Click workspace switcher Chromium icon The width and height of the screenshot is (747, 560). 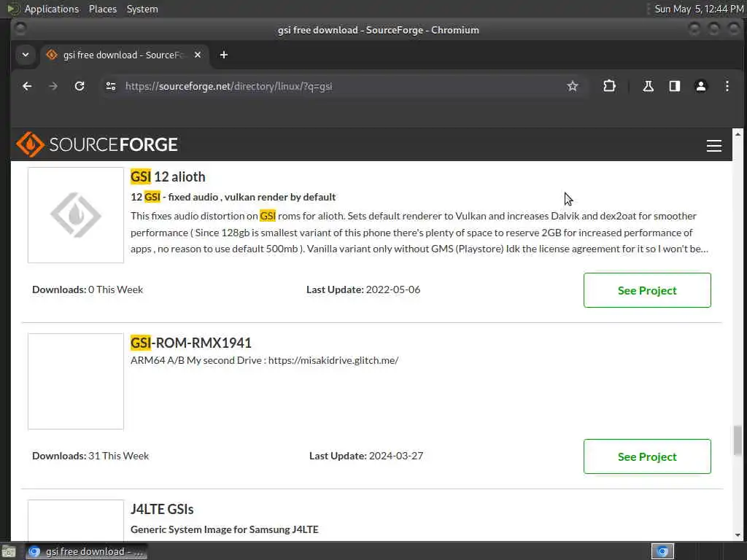[x=662, y=551]
